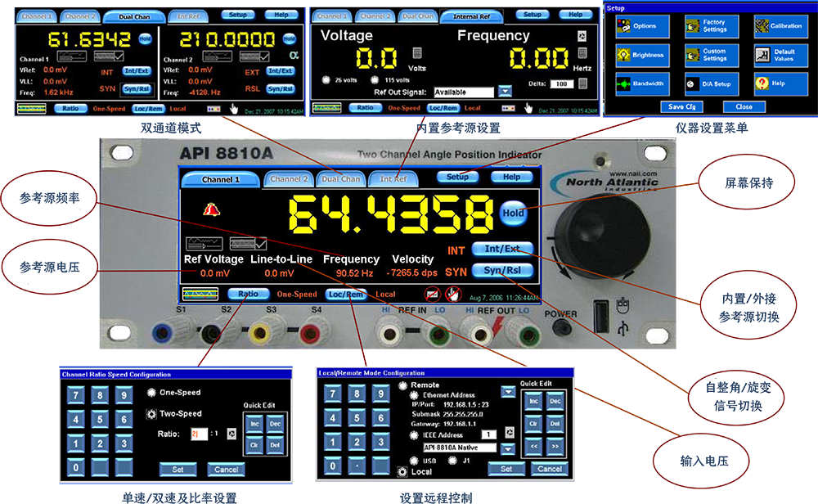The width and height of the screenshot is (818, 504).
Task: Click the hand pointer icon in Dual Chan panel
Action: point(234,109)
